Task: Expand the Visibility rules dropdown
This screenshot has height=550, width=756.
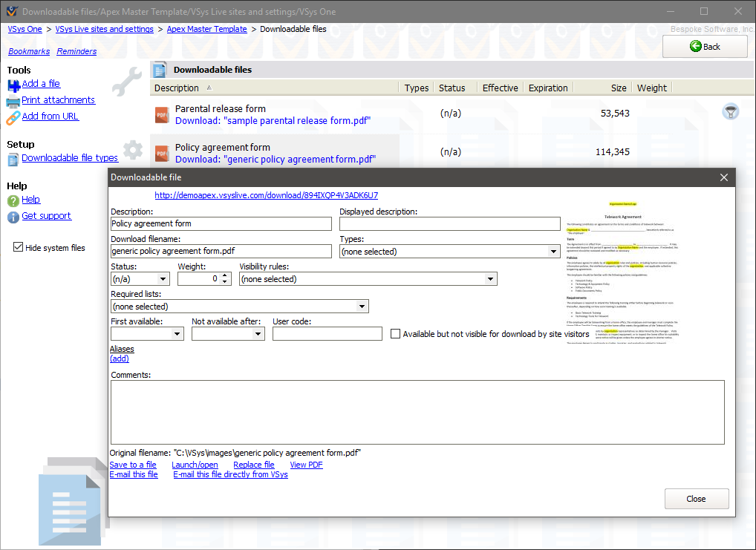Action: click(x=490, y=279)
